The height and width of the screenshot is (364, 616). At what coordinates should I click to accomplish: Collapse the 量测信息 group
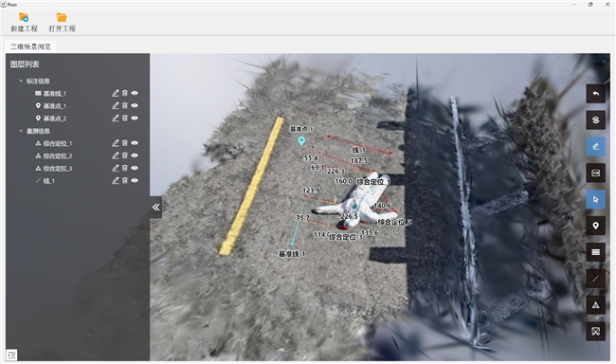(x=21, y=131)
